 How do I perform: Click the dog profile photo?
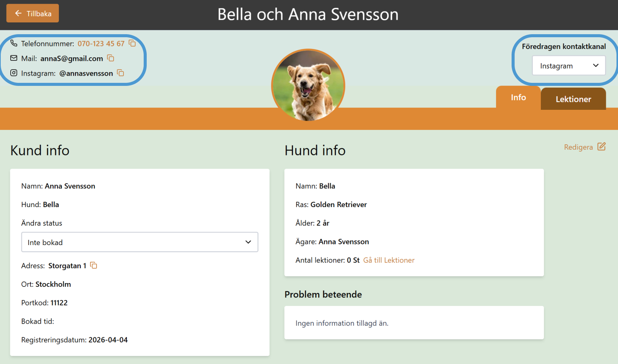[308, 85]
